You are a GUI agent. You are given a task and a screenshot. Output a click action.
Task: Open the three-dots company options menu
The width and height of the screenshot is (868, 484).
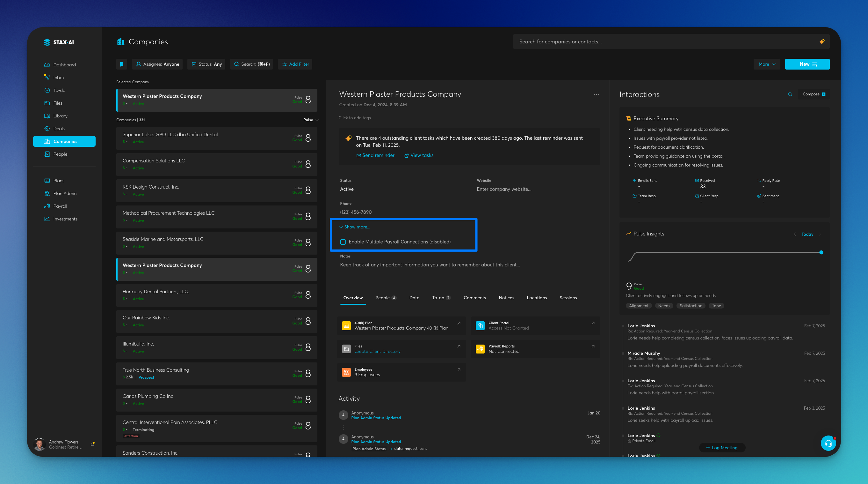pyautogui.click(x=597, y=94)
